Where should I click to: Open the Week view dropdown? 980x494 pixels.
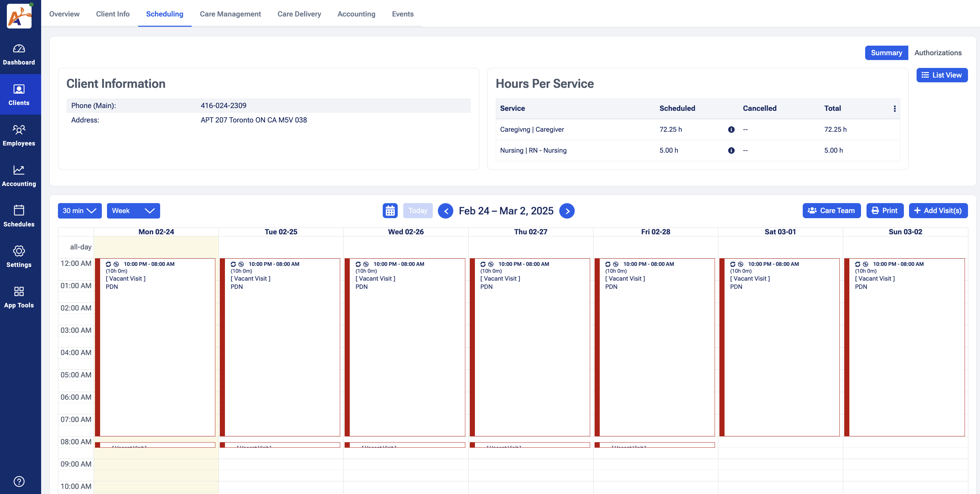(x=133, y=211)
